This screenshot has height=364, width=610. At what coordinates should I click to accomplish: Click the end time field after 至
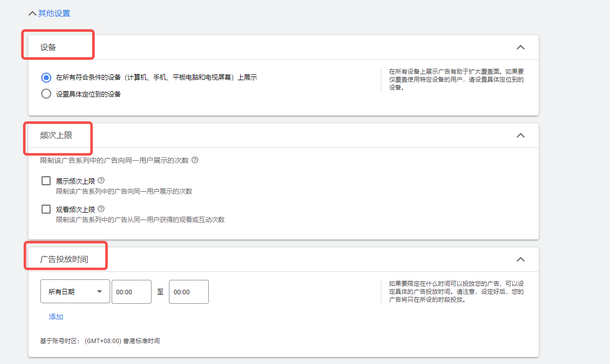[x=188, y=292]
